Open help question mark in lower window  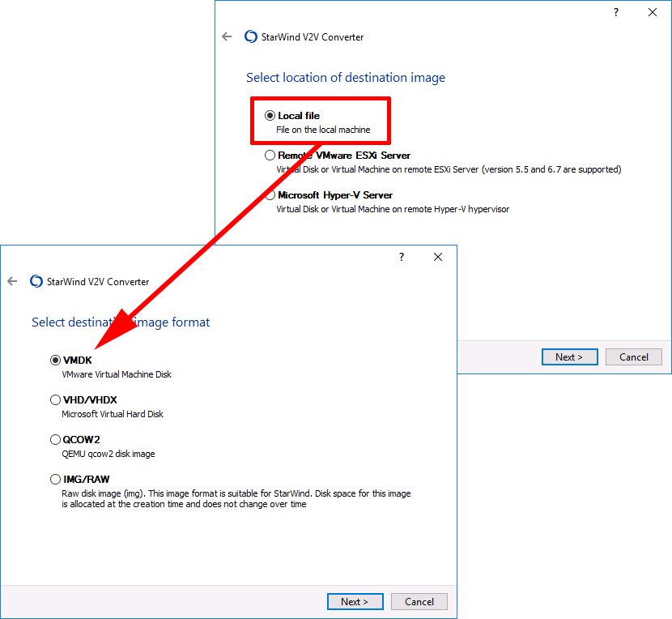(x=401, y=257)
